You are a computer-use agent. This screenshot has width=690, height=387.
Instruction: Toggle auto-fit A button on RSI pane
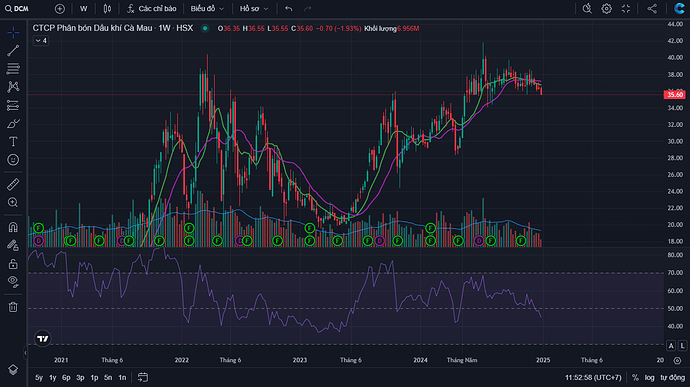[671, 346]
